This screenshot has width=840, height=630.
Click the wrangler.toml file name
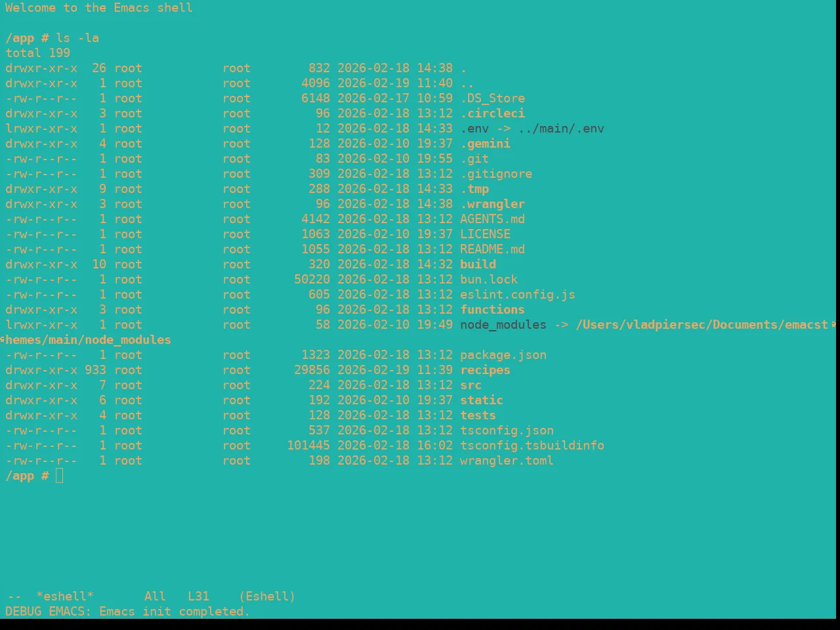(507, 461)
